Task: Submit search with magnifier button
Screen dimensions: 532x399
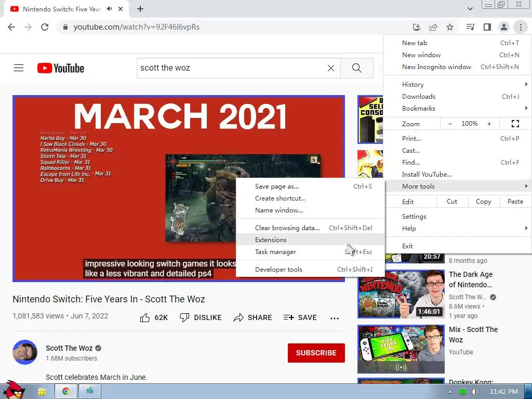Action: 356,68
